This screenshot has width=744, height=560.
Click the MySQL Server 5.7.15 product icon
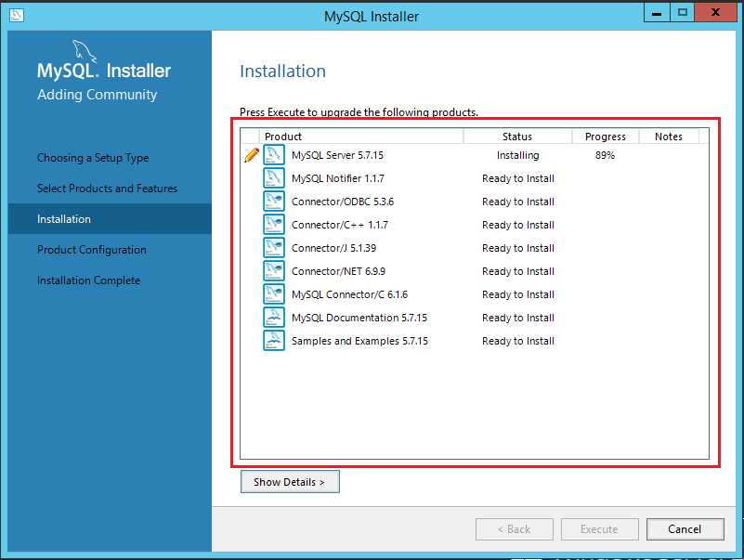[x=274, y=155]
